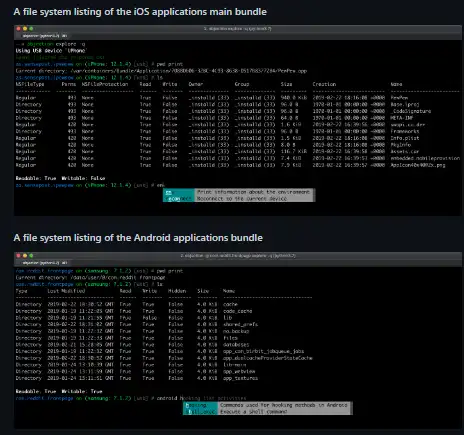Screen dimensions: 464x435
Task: Click the NSFileProtection column header
Action: pyautogui.click(x=105, y=84)
